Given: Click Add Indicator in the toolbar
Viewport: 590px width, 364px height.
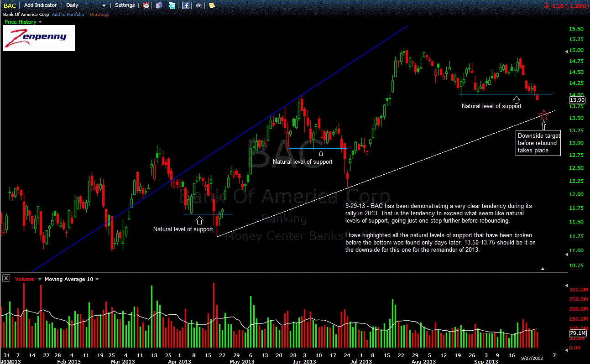Looking at the screenshot, I should click(x=41, y=5).
